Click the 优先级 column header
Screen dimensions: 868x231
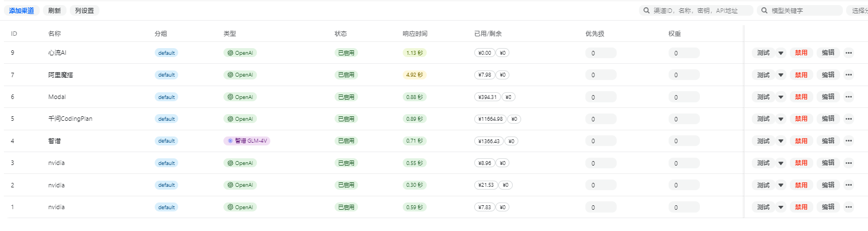tap(595, 34)
